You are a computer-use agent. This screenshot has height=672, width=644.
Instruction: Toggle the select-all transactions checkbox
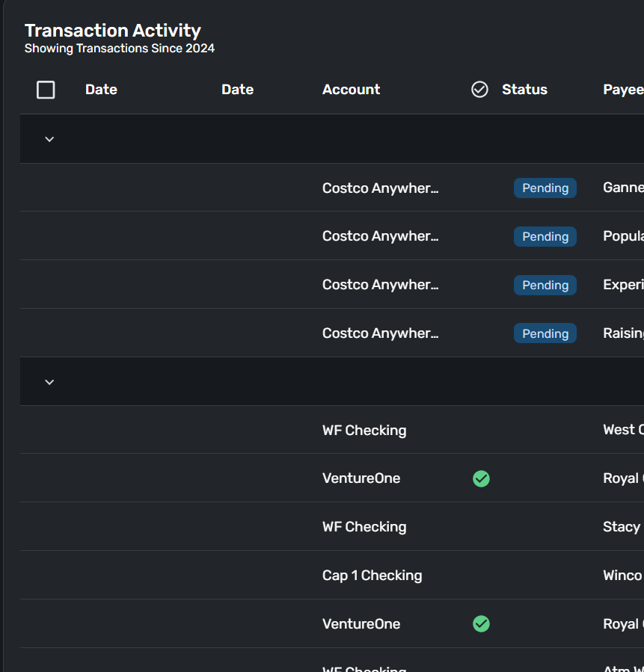[x=46, y=90]
